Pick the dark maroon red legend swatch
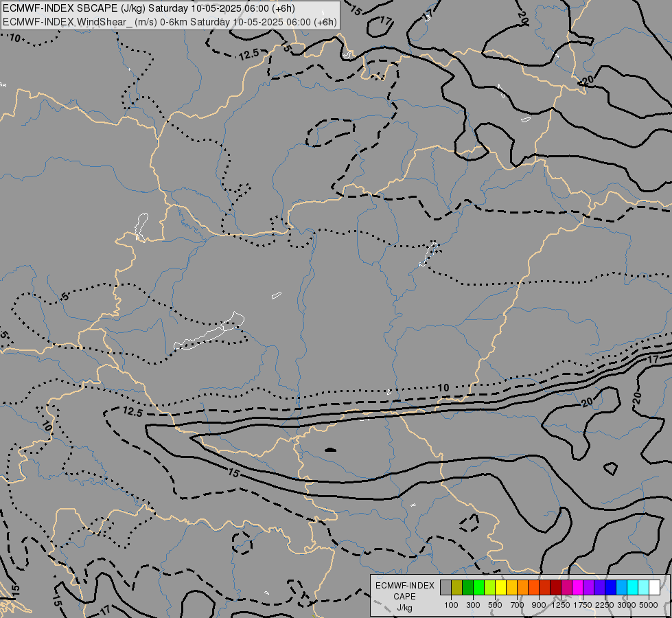 tap(556, 588)
